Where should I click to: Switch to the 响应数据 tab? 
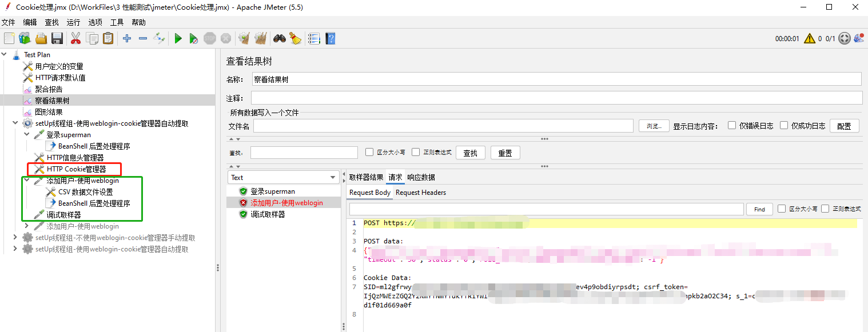(x=421, y=177)
